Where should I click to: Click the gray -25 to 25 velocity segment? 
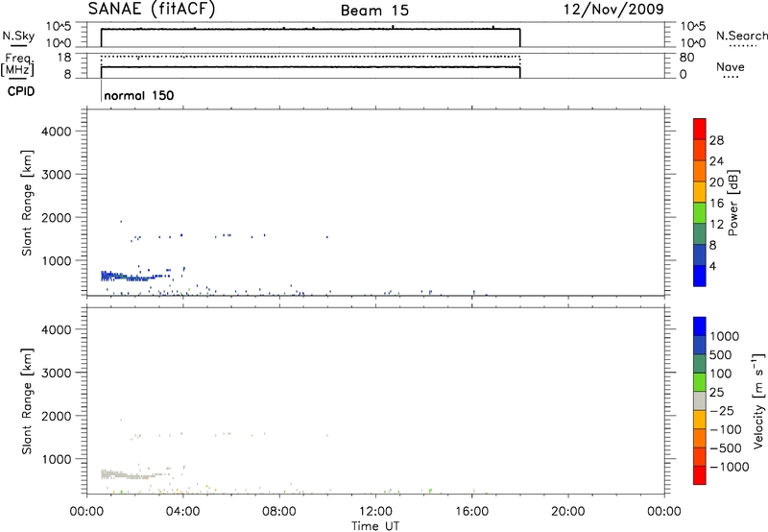tap(700, 401)
